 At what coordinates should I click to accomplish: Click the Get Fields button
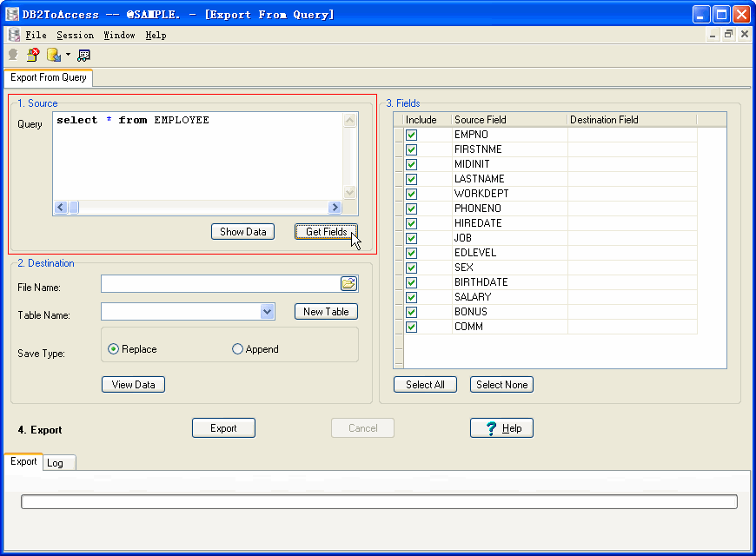[x=326, y=231]
